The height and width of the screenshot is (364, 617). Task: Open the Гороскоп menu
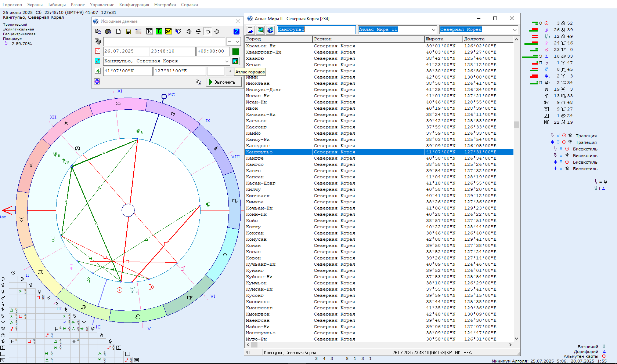[x=12, y=5]
